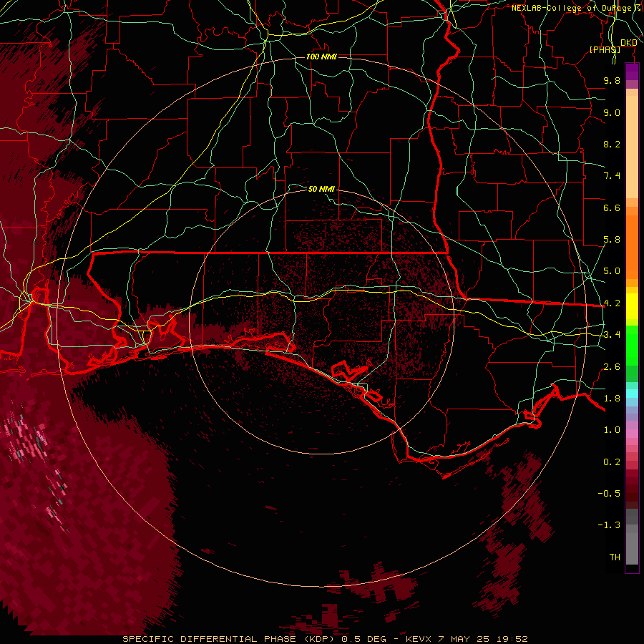Click the 3.4 value on the color scale
644x644 pixels.
[x=612, y=335]
